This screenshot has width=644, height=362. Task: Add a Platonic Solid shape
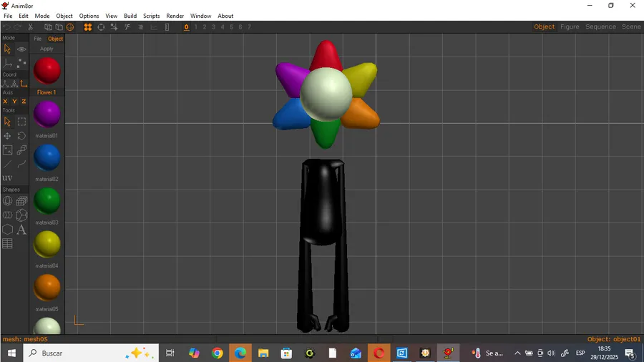pos(21,215)
